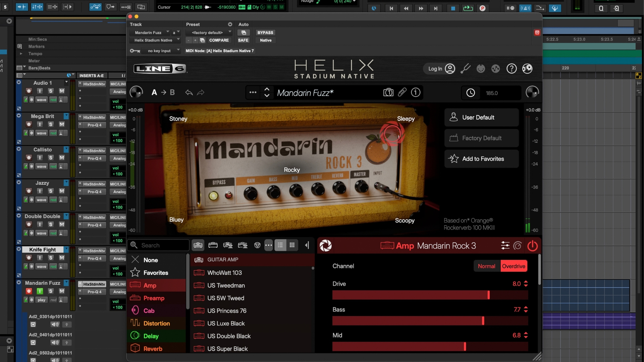
Task: Click the key input key icon
Action: coord(135,51)
